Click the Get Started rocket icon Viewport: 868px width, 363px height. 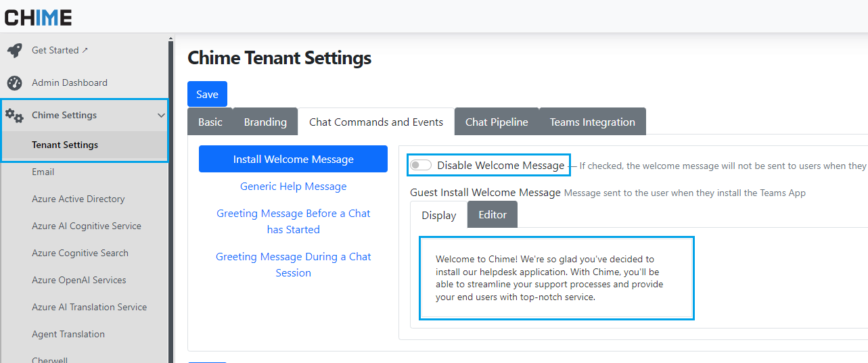click(x=14, y=51)
